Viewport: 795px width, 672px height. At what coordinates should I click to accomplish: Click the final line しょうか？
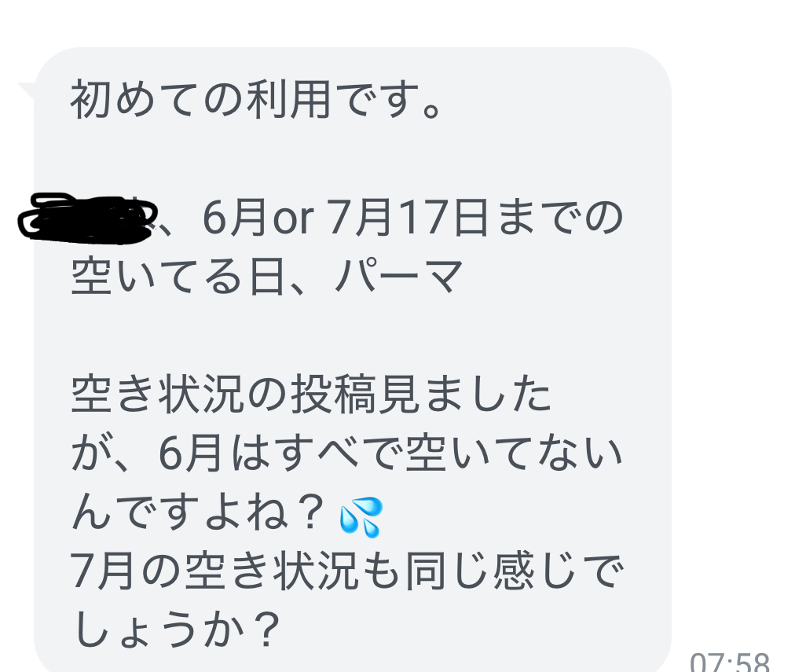point(175,630)
